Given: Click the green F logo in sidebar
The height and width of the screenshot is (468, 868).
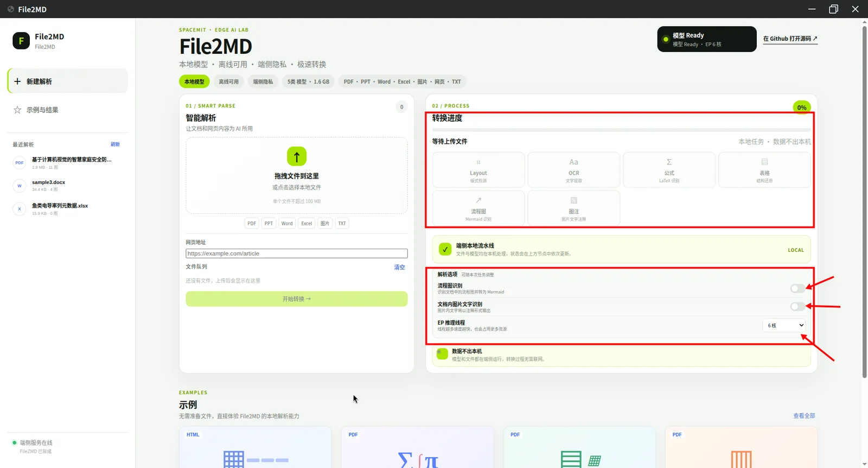Looking at the screenshot, I should pos(21,41).
